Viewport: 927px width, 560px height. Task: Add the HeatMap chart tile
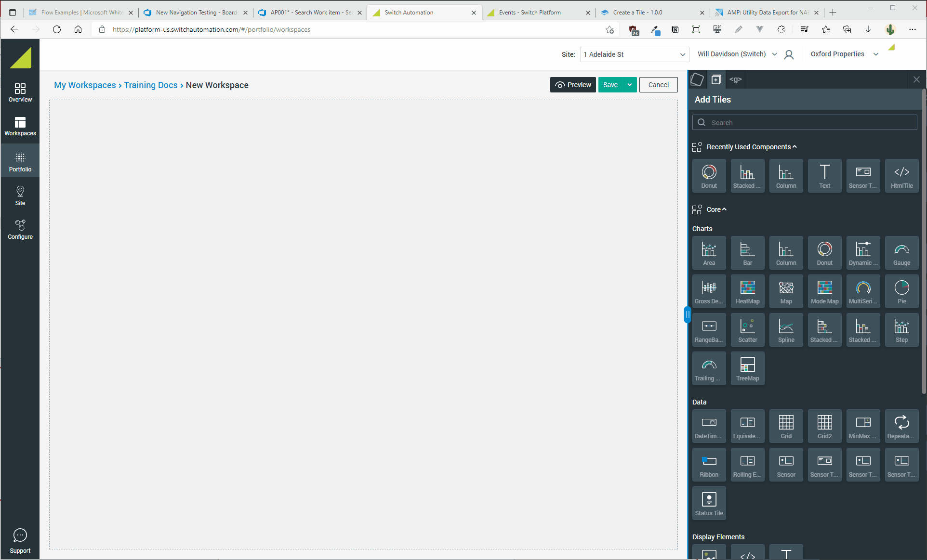tap(747, 291)
